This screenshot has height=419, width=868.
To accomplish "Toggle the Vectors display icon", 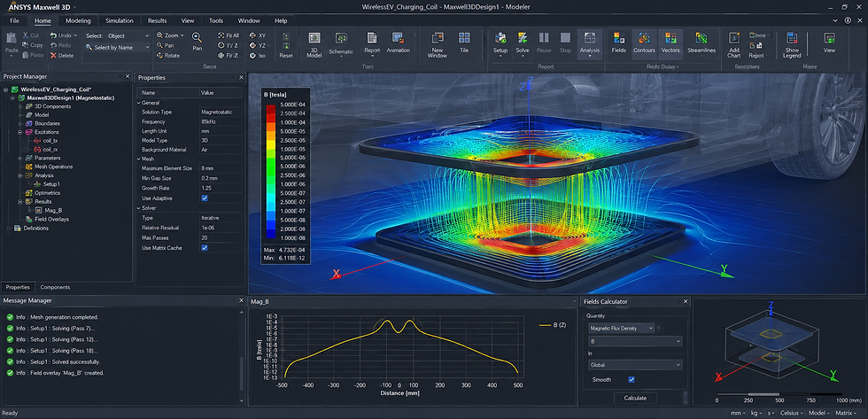I will 670,37.
